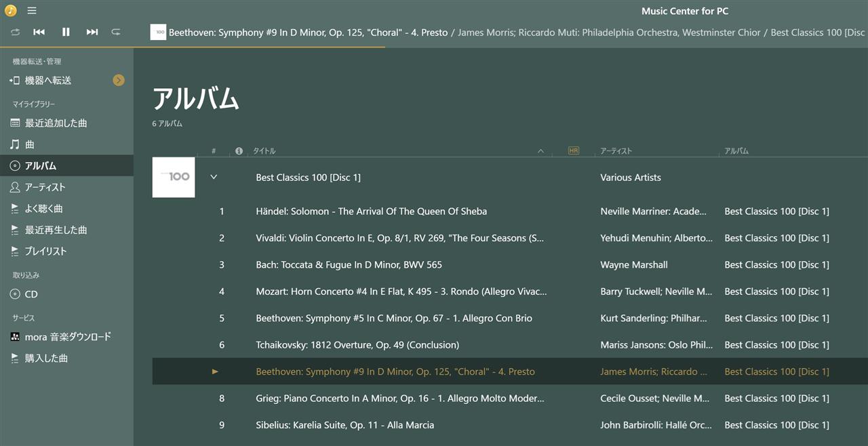Select Grieg: Piano Concerto In A Minor track
The height and width of the screenshot is (446, 868).
[400, 399]
